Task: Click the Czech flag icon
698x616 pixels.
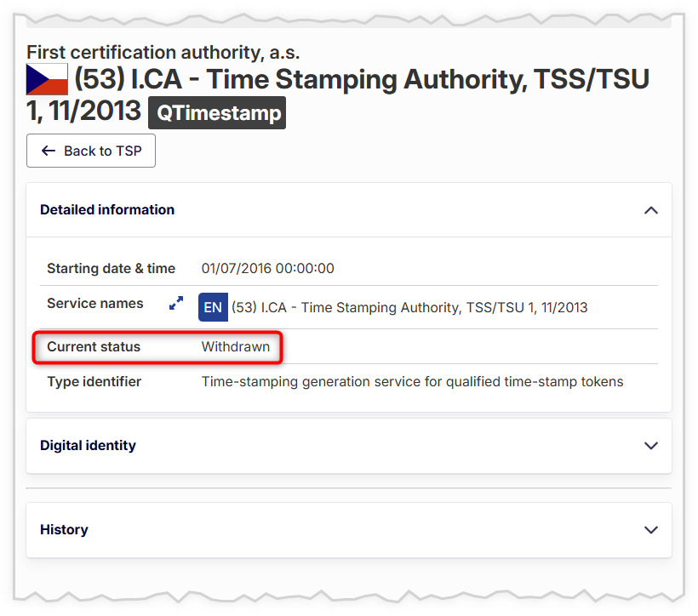Action: click(47, 79)
